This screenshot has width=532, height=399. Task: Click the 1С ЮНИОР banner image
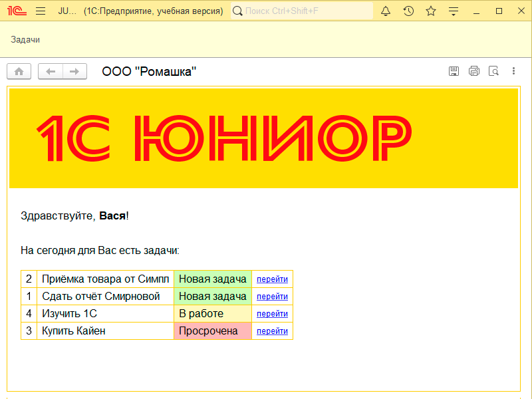point(263,138)
